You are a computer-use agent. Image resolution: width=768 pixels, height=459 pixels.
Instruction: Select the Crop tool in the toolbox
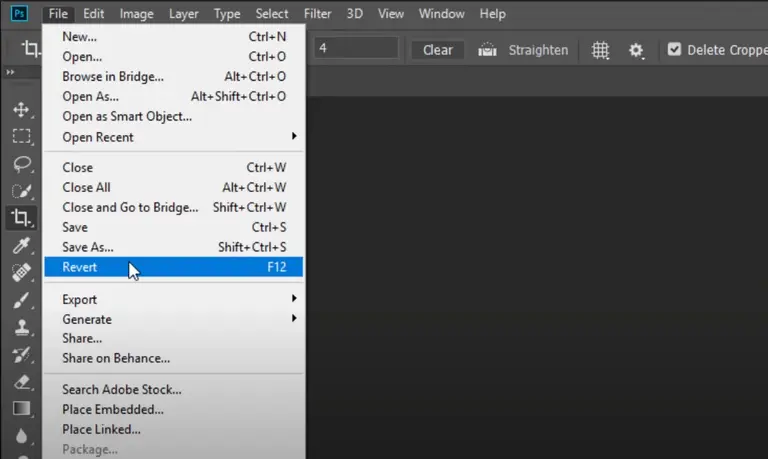(x=21, y=217)
